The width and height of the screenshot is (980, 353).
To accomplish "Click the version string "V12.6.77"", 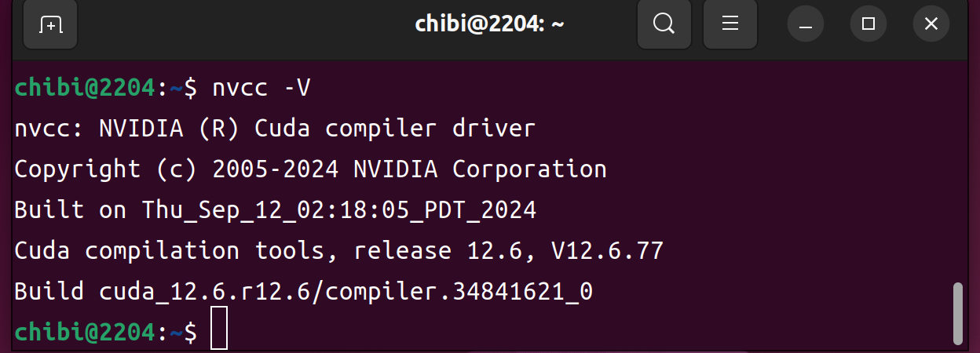I will coord(606,251).
